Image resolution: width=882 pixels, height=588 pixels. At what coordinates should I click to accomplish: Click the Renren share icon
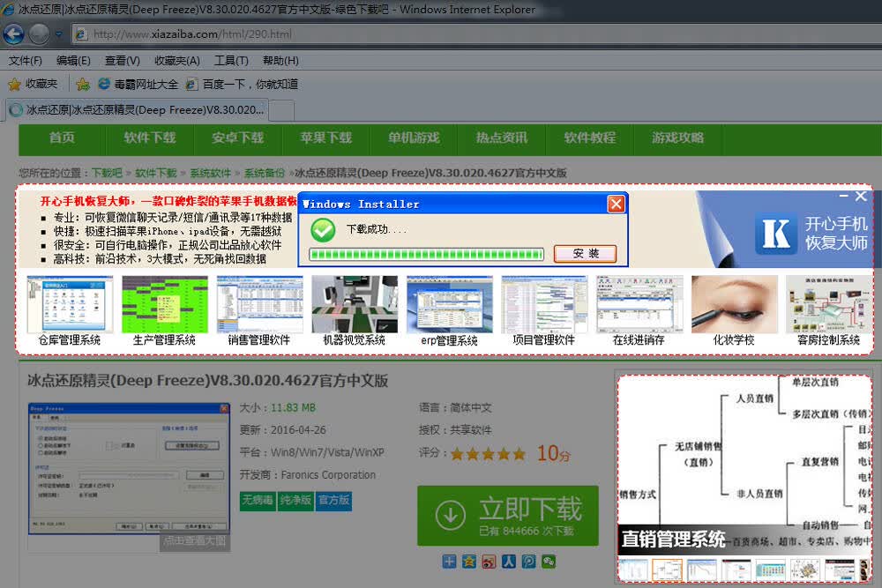pyautogui.click(x=509, y=561)
